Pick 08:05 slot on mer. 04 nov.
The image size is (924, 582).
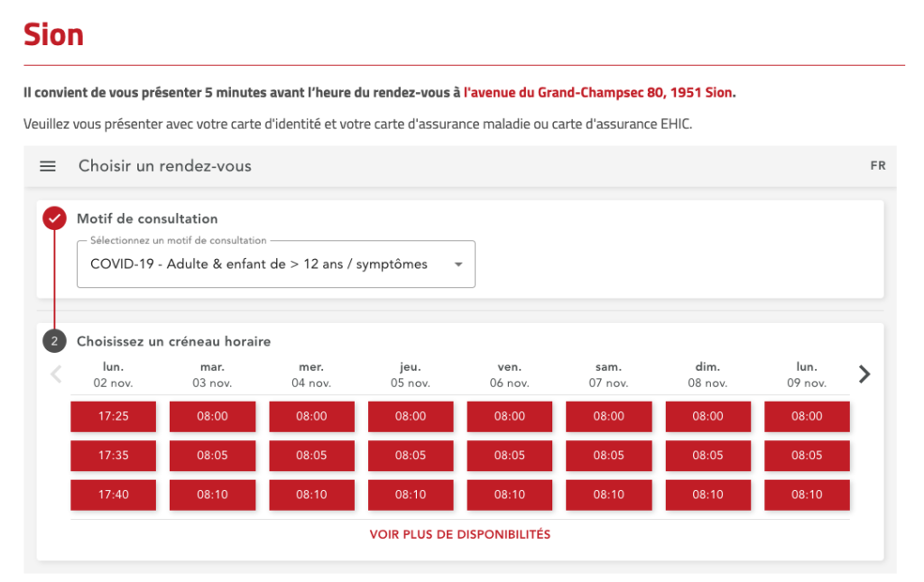point(311,456)
